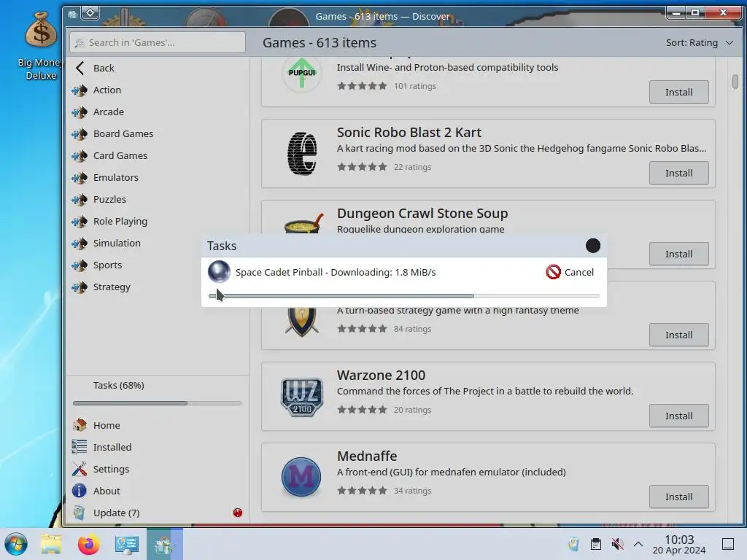Image resolution: width=747 pixels, height=560 pixels.
Task: Install Sonic Robo Blast 2 Kart
Action: pos(678,173)
